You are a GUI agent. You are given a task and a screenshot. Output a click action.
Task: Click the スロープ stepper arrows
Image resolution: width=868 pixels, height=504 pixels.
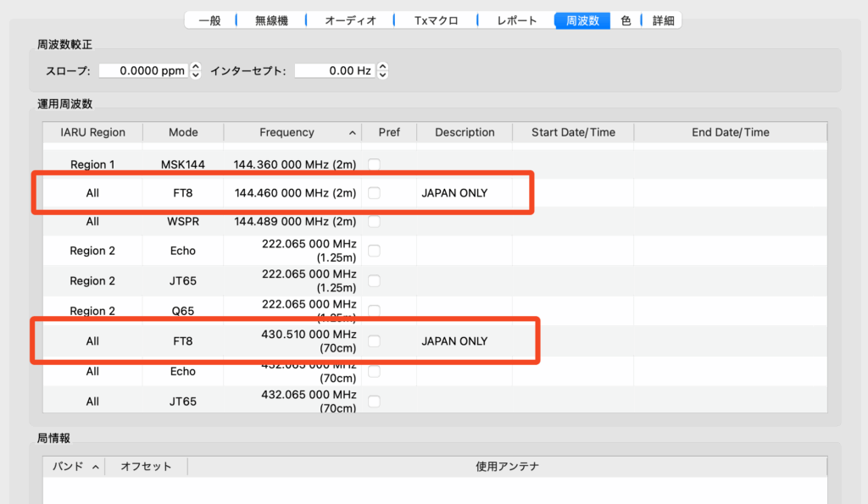[x=196, y=71]
